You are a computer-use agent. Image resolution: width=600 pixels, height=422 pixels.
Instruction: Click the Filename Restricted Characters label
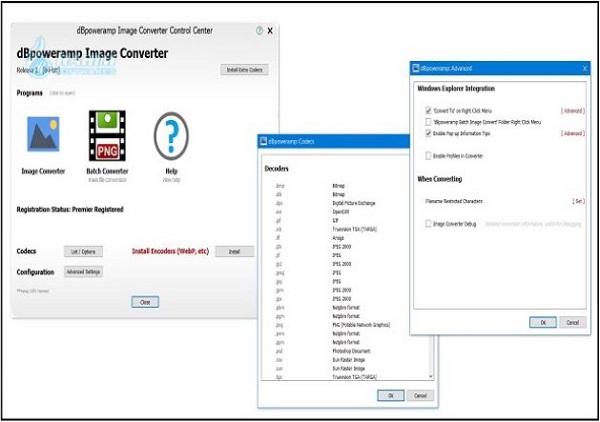[x=454, y=201]
